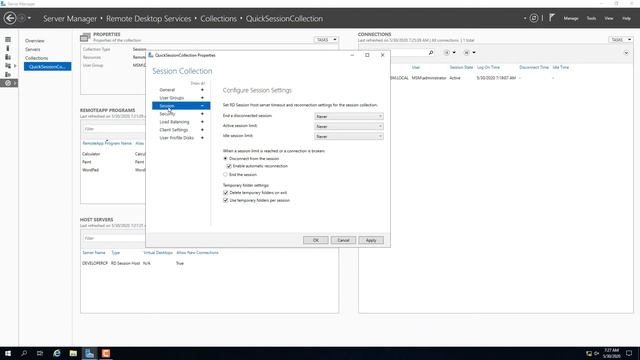Expand the Connections filter chevron

tap(626, 53)
